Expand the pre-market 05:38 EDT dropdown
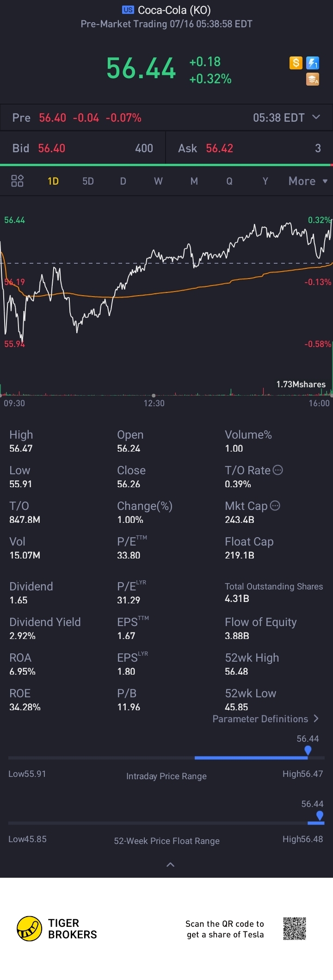 [x=316, y=117]
